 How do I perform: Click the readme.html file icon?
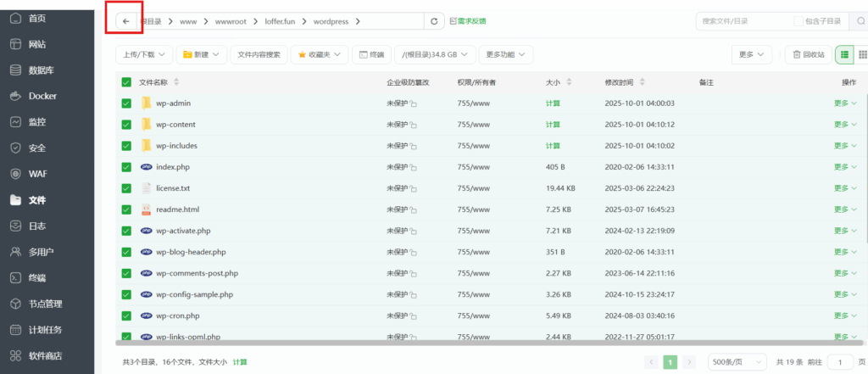(146, 209)
